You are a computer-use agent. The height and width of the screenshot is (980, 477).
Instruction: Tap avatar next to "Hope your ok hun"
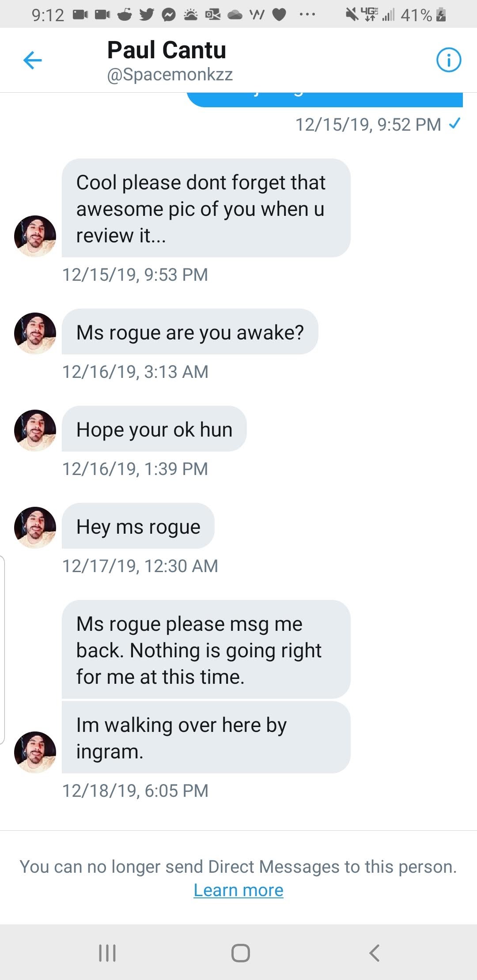[35, 430]
